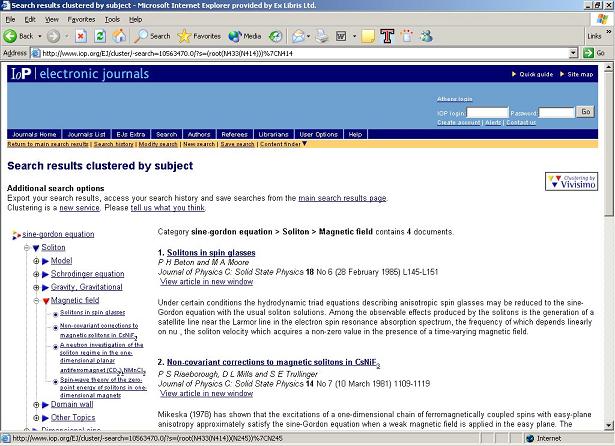Viewport: 615px width, 446px height.
Task: Open the File menu
Action: [10, 19]
